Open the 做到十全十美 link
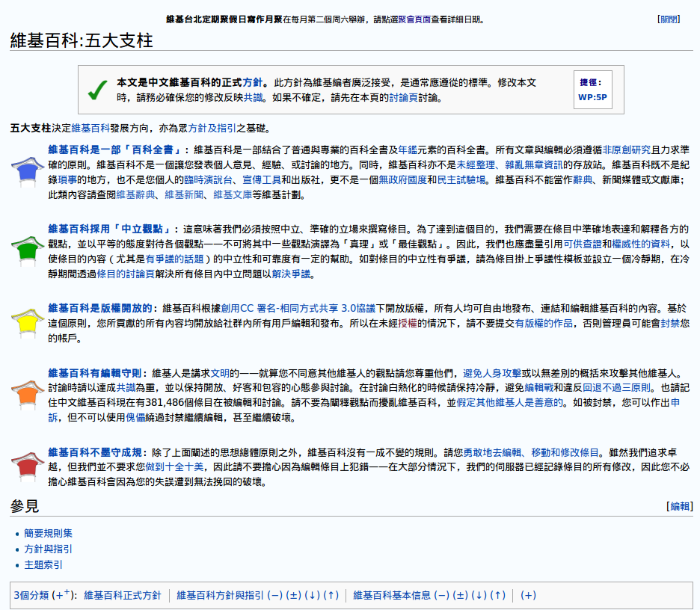Viewport: 700px width, 610px height. pyautogui.click(x=174, y=467)
